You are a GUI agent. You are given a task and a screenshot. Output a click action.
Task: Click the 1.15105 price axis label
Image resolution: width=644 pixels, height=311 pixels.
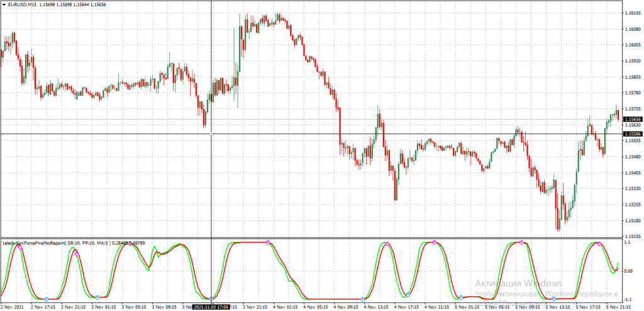coord(632,237)
